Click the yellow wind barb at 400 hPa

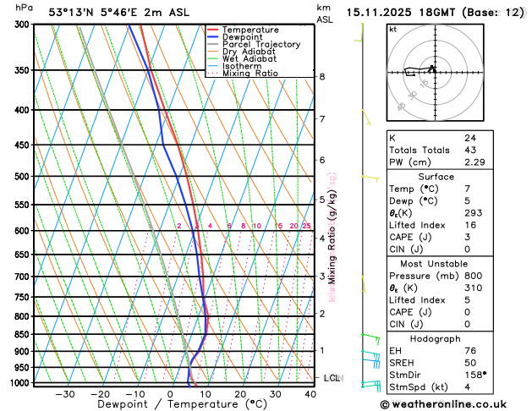[366, 118]
